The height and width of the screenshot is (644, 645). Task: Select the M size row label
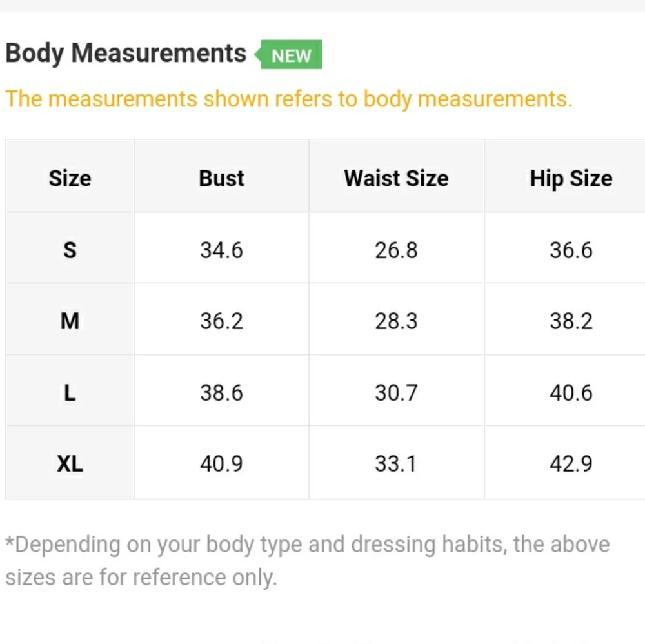[x=70, y=321]
